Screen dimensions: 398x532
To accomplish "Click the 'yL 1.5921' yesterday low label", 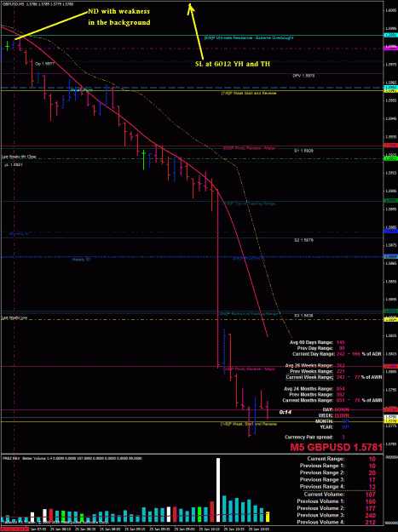I will pos(14,164).
